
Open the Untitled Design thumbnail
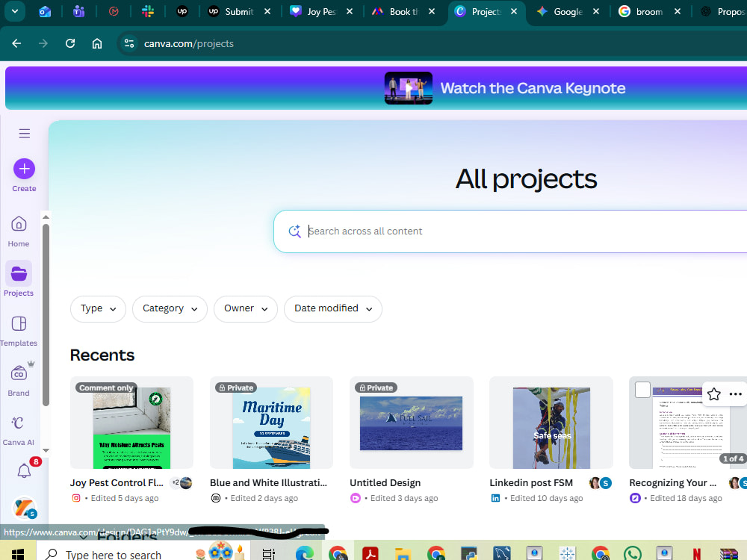[411, 423]
